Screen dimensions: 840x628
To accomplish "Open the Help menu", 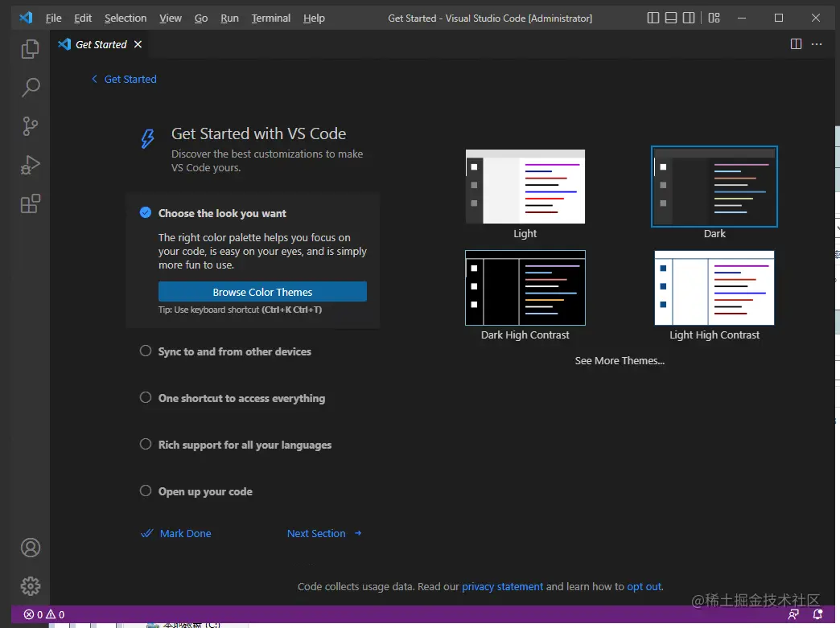I will (314, 18).
